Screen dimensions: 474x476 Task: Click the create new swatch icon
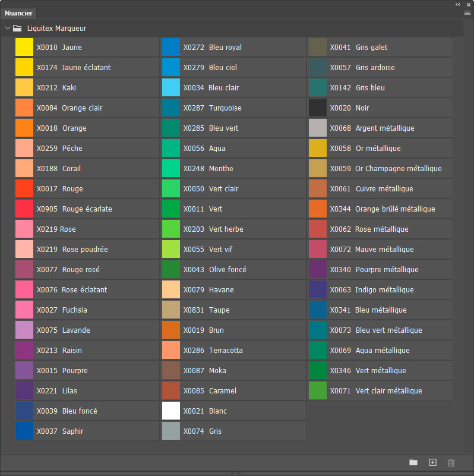tap(432, 462)
